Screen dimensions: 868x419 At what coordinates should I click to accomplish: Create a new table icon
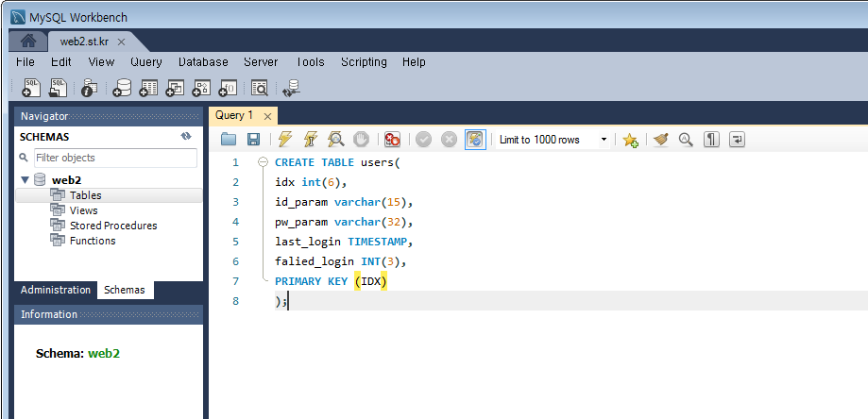pos(148,88)
